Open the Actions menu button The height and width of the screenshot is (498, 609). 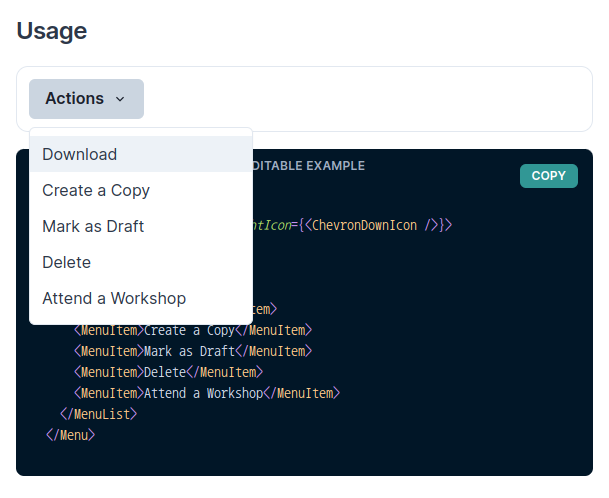click(86, 99)
